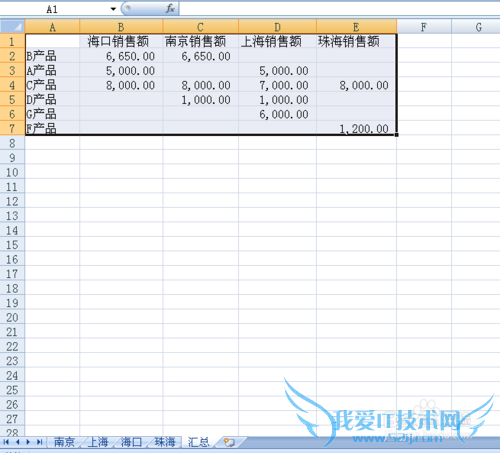
Task: Select row 8 header
Action: click(x=12, y=143)
